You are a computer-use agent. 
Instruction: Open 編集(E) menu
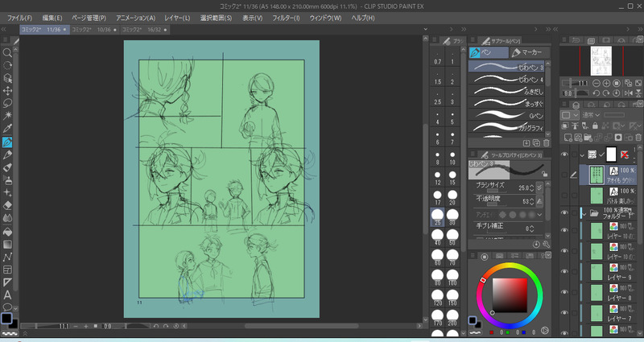[52, 18]
